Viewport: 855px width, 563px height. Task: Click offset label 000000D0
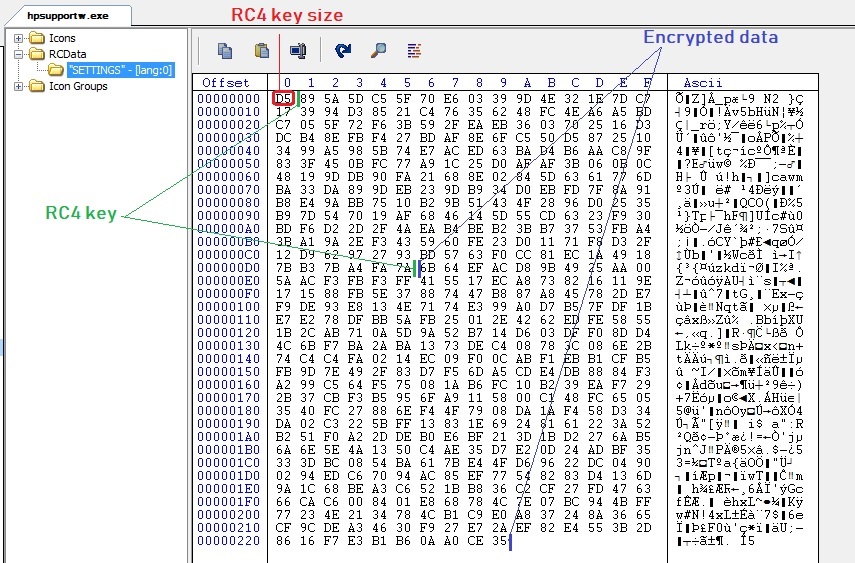(228, 268)
